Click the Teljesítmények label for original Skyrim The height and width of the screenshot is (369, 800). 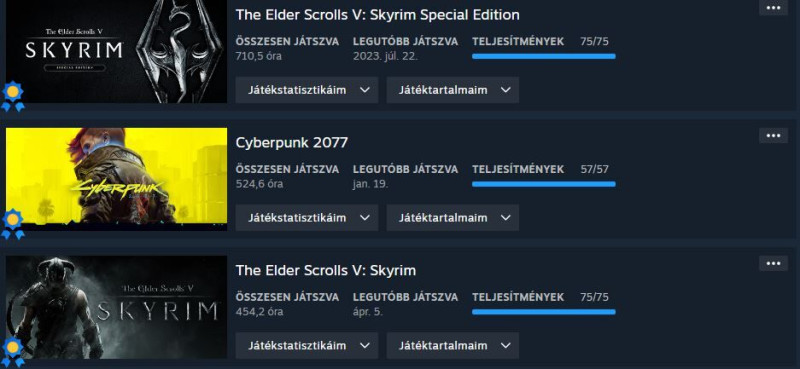click(518, 297)
